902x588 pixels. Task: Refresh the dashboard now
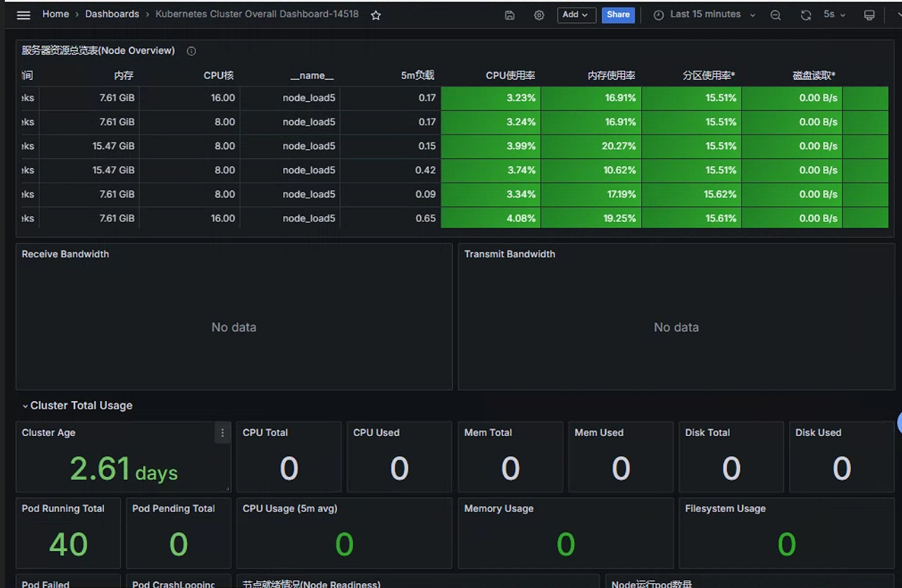pyautogui.click(x=806, y=15)
